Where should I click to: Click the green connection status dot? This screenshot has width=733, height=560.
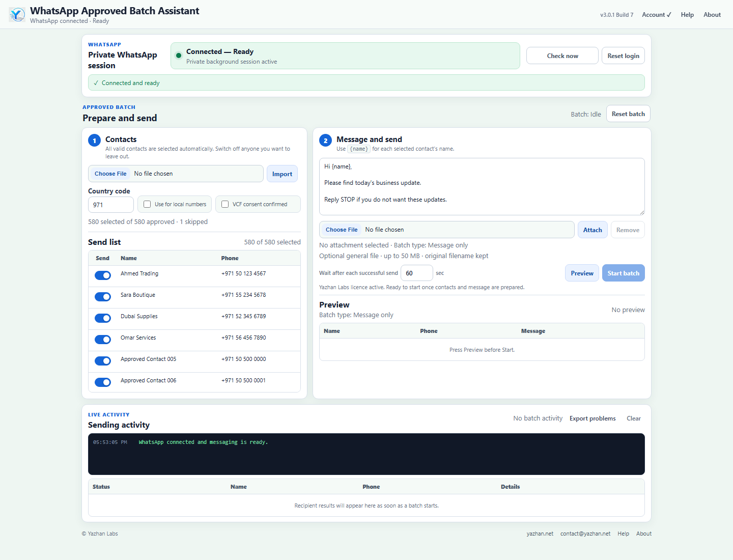(x=179, y=55)
